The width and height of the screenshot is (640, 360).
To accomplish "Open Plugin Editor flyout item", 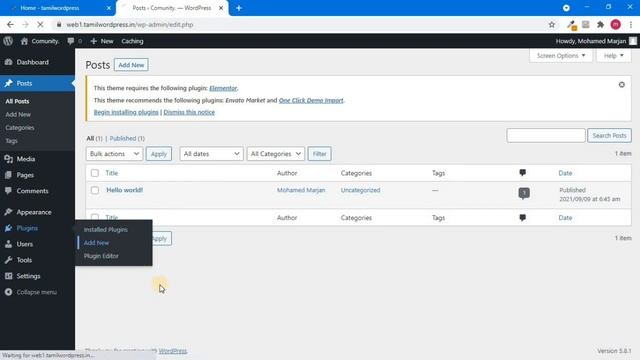I will pyautogui.click(x=101, y=256).
